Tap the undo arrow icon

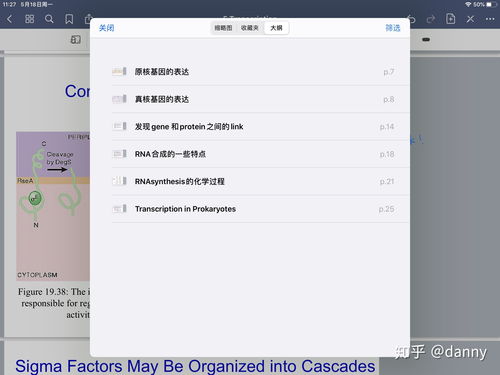tap(411, 19)
